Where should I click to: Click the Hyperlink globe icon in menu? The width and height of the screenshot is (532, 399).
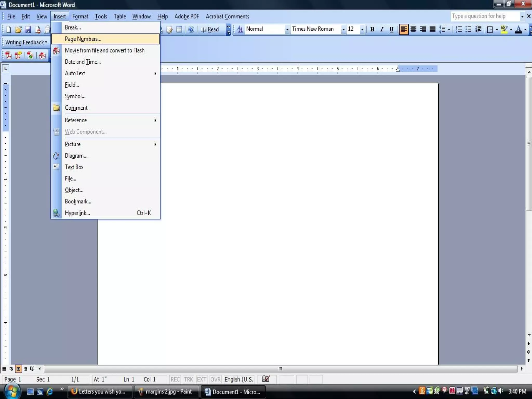point(56,213)
